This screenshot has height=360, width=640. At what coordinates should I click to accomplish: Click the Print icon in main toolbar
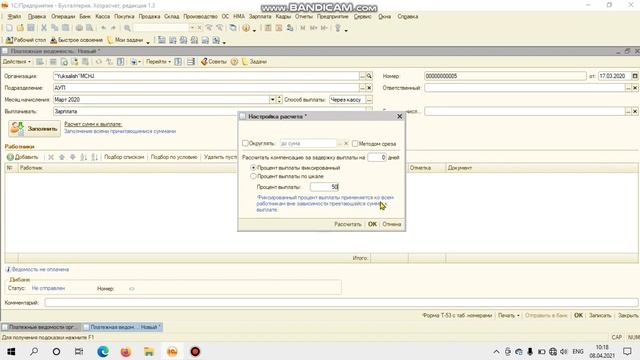pyautogui.click(x=79, y=28)
